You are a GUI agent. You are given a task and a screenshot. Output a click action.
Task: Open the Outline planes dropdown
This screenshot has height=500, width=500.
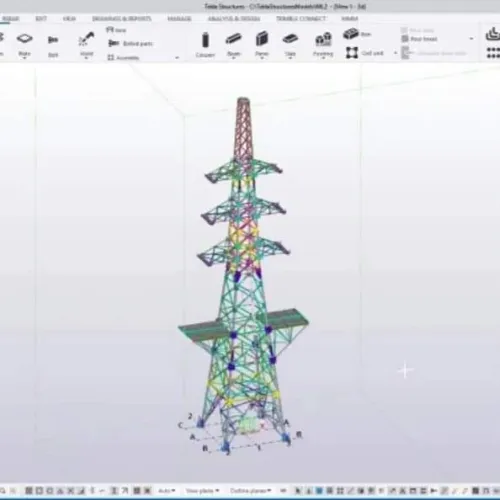(251, 491)
